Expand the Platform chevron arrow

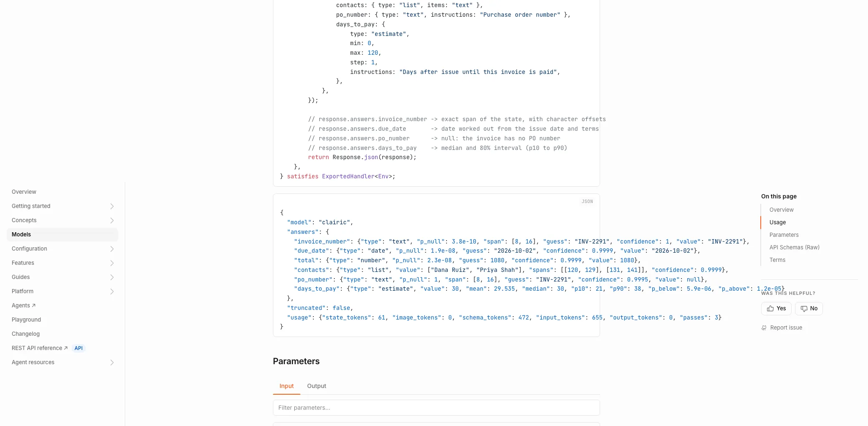[112, 292]
